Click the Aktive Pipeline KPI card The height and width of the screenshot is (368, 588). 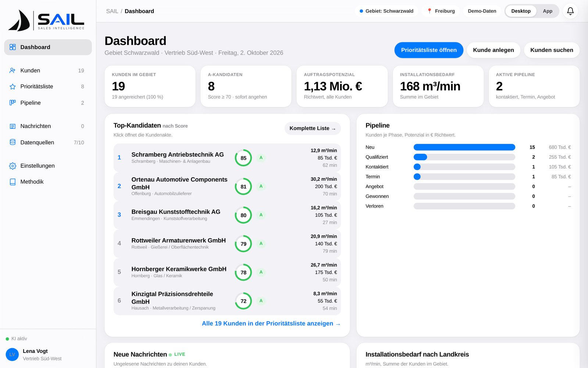[x=534, y=86]
